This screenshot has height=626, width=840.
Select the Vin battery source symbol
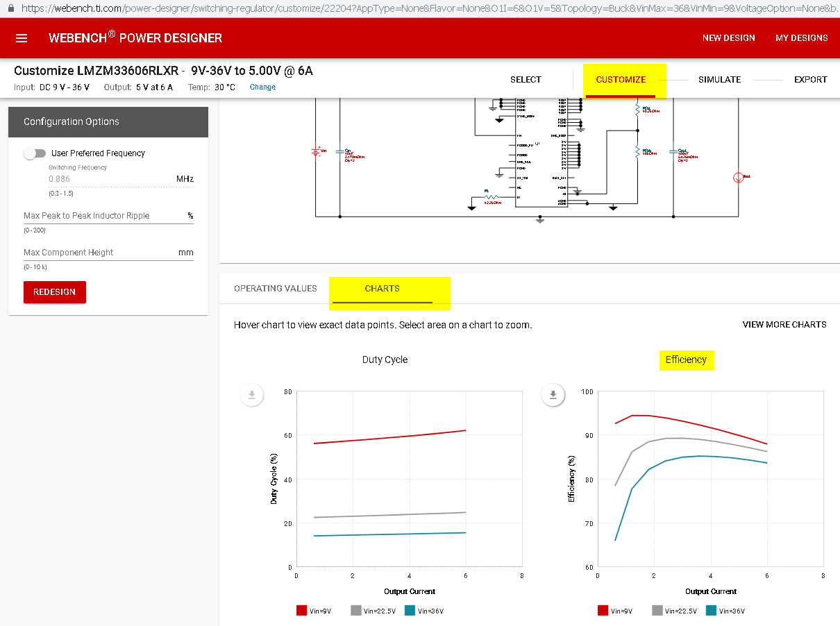(316, 151)
